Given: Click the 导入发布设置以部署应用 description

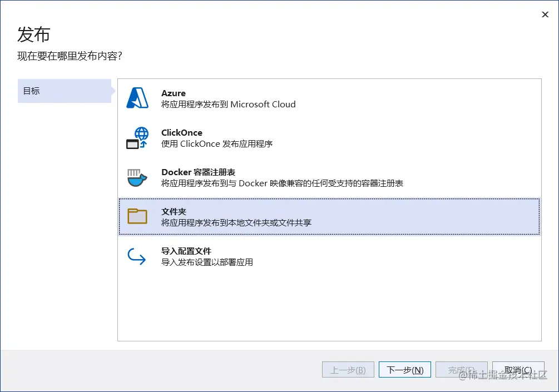Looking at the screenshot, I should (x=207, y=262).
